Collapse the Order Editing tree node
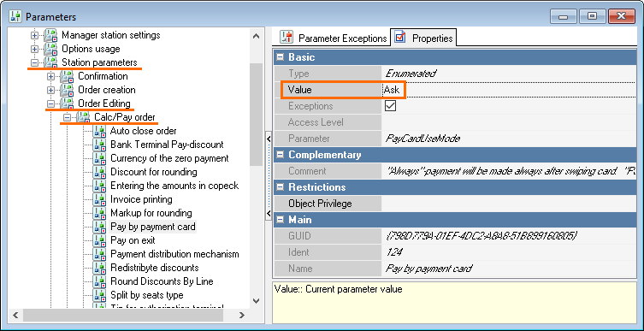 pyautogui.click(x=50, y=103)
